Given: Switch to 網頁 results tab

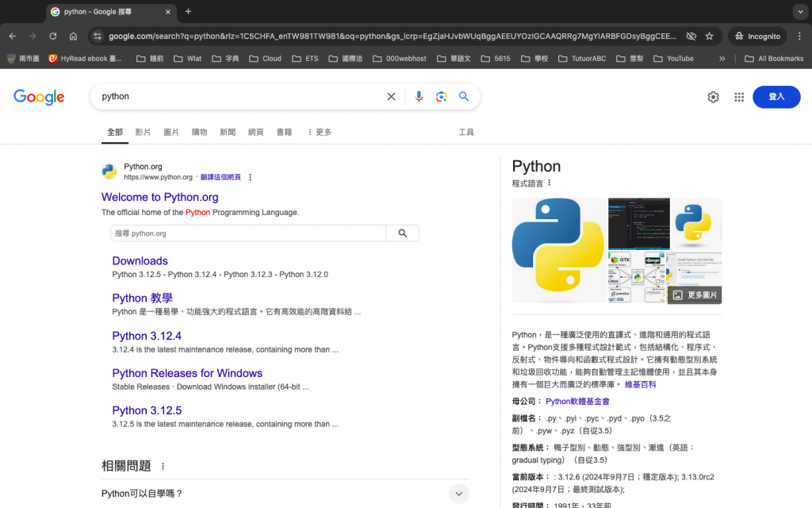Looking at the screenshot, I should click(256, 133).
